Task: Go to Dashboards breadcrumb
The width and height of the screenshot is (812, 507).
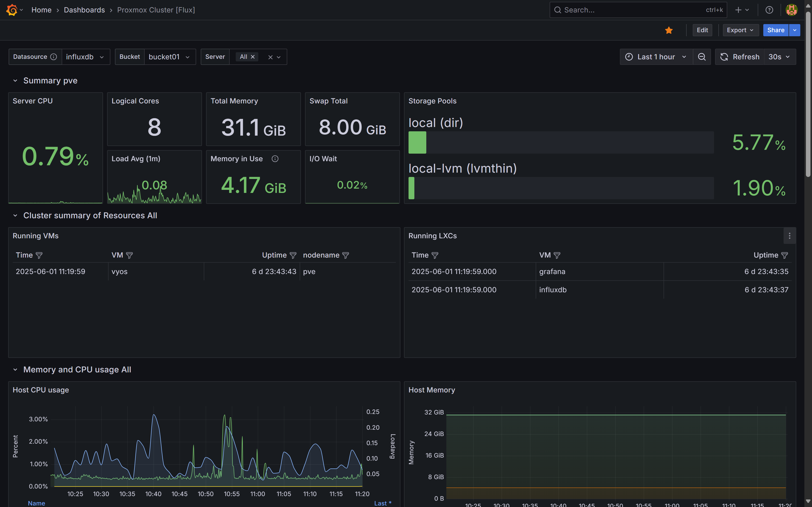Action: [84, 10]
